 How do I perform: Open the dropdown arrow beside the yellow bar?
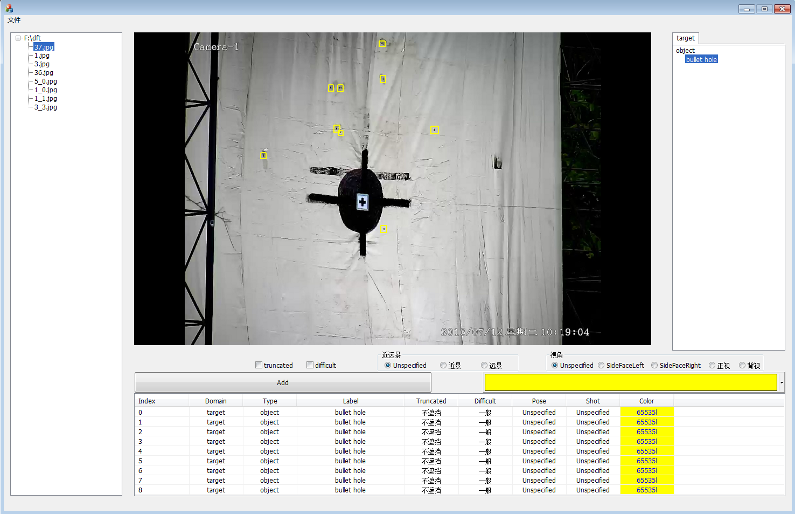[782, 382]
